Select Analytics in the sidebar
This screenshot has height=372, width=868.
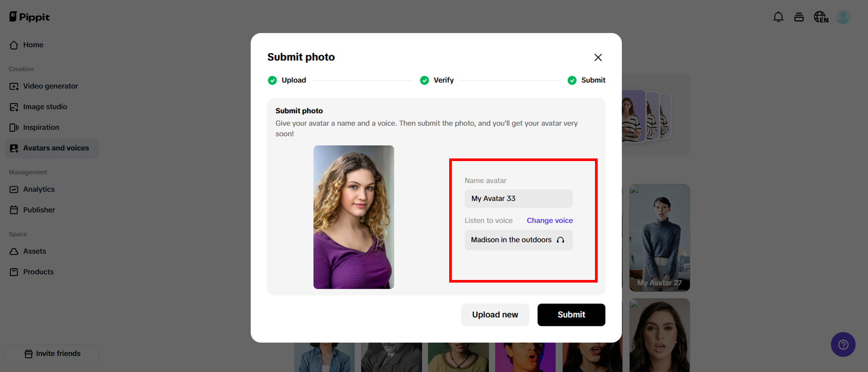pos(39,189)
